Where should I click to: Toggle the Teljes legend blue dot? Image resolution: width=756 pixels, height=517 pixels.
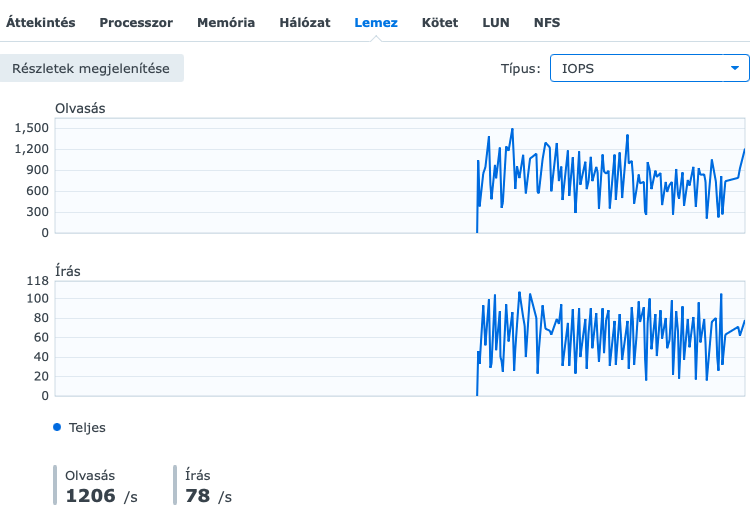click(57, 427)
